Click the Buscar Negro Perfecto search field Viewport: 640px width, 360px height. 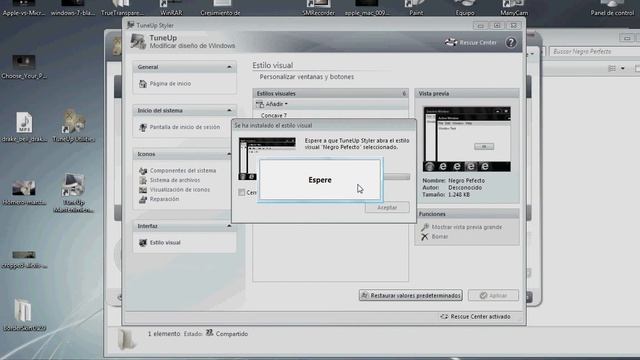[594, 52]
